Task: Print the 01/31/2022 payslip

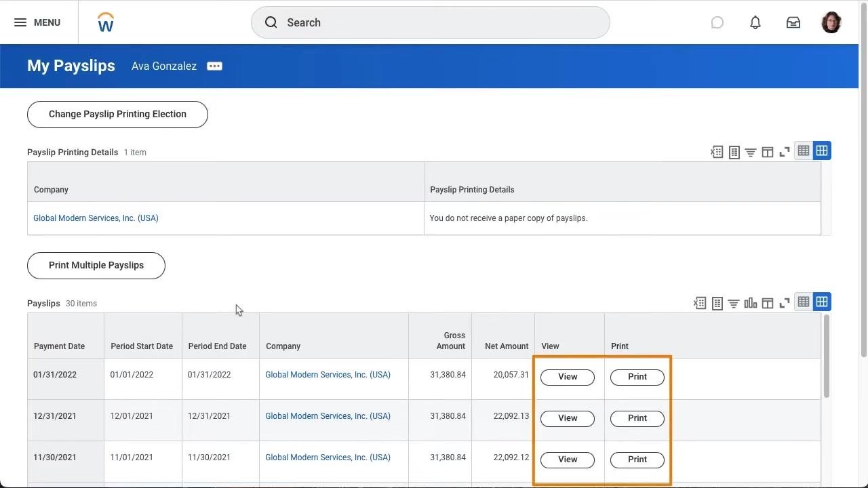Action: [637, 377]
